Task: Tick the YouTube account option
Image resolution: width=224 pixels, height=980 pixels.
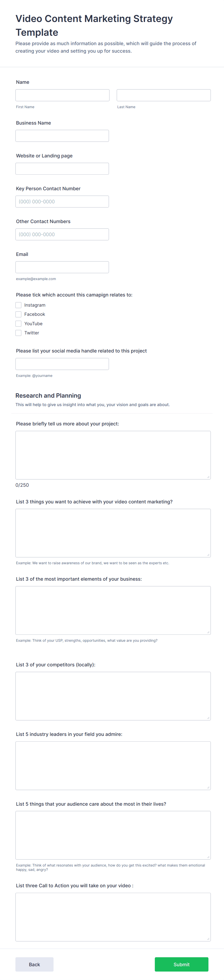Action: click(18, 323)
